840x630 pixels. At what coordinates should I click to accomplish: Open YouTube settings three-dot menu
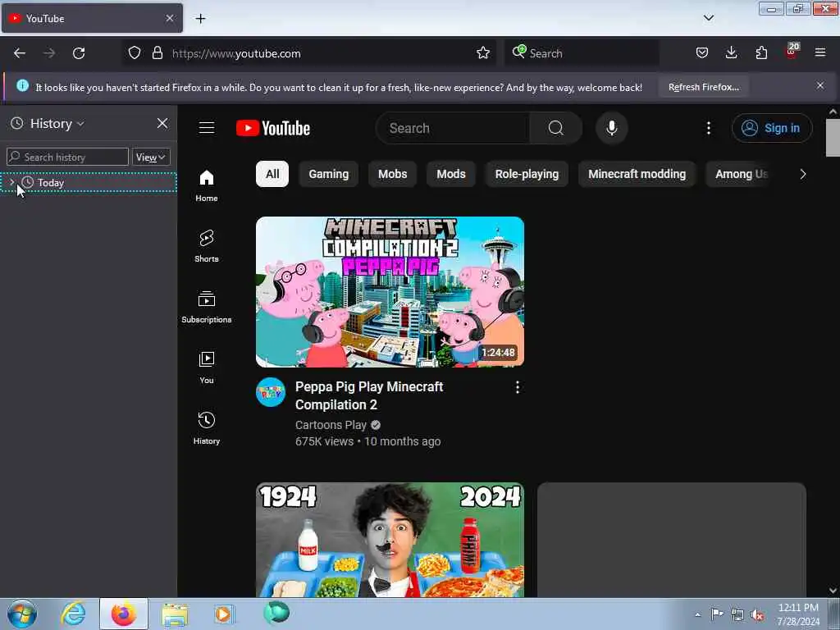(708, 128)
